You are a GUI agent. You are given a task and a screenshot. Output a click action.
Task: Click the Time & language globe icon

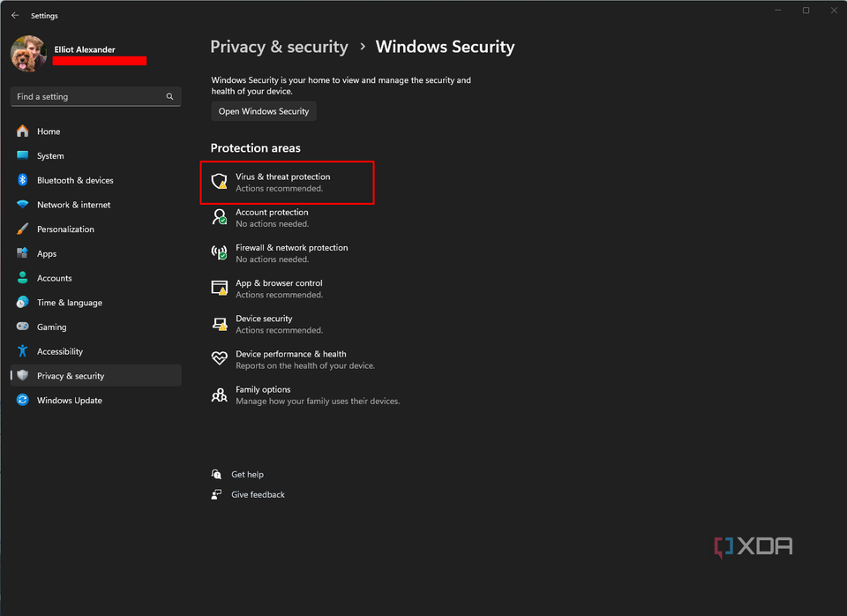coord(23,302)
